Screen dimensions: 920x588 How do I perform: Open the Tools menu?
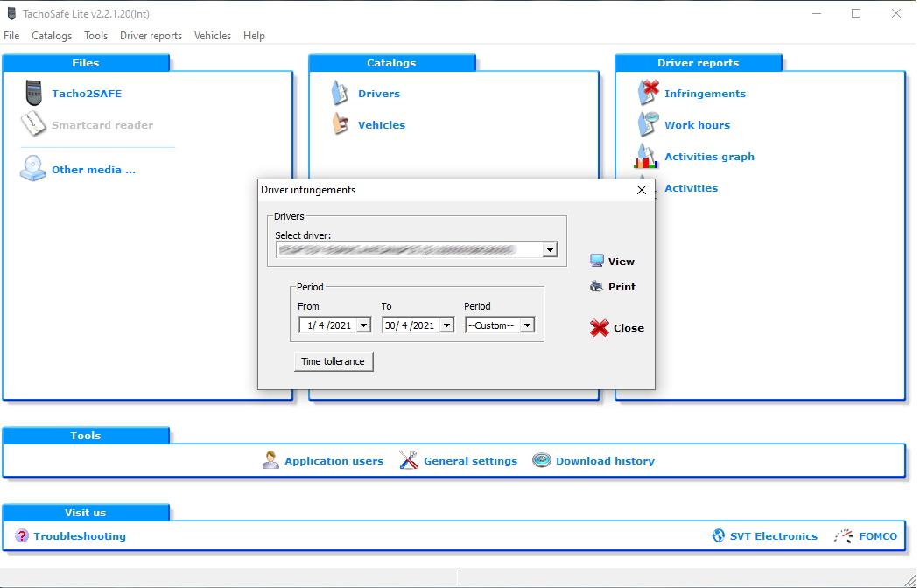tap(95, 36)
